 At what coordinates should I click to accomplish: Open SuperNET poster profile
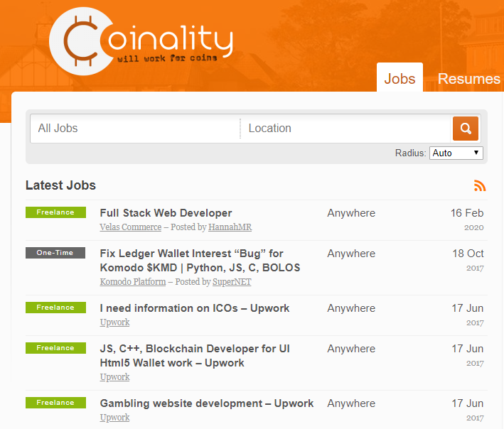[232, 281]
